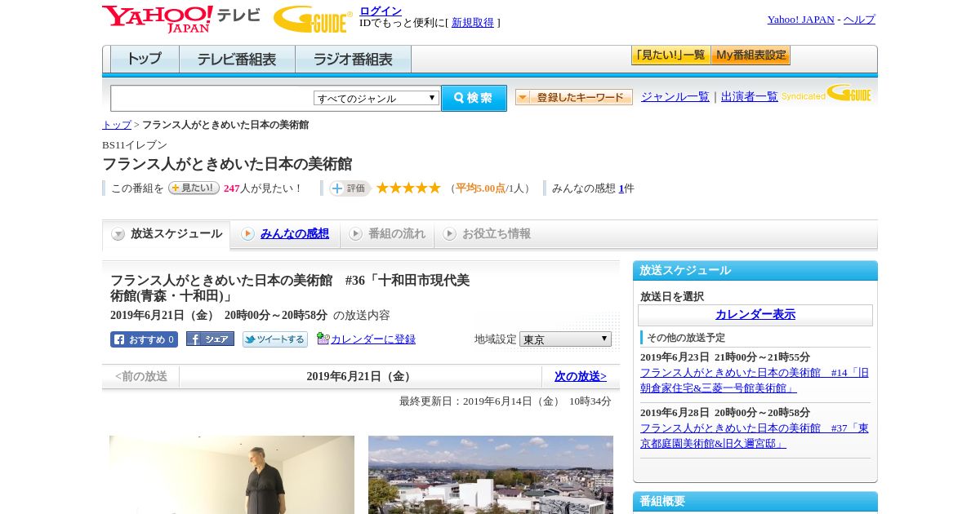Click the 平均5.00点 rating text
The width and height of the screenshot is (980, 514).
tap(481, 188)
